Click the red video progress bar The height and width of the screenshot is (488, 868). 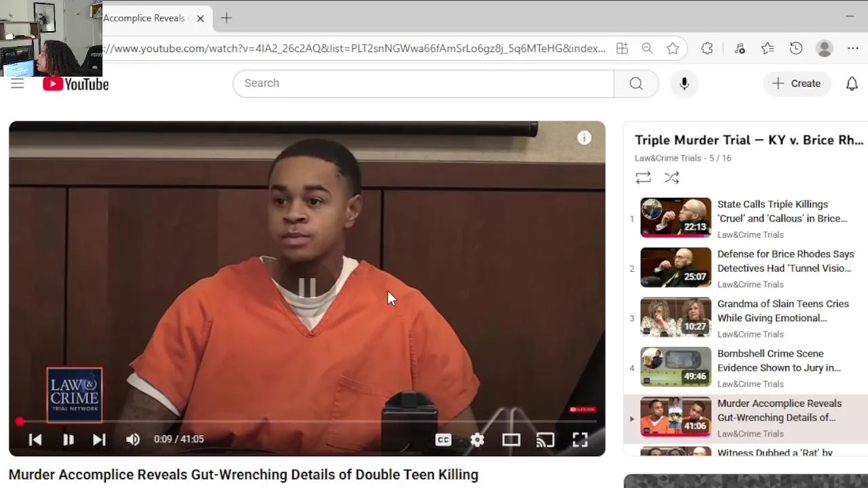click(x=307, y=422)
